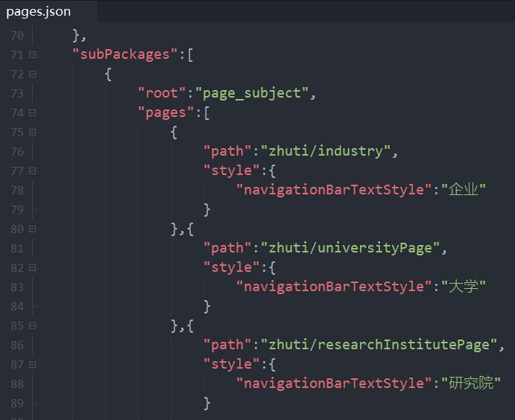
Task: Collapse the fold marker on line 85
Action: [32, 325]
